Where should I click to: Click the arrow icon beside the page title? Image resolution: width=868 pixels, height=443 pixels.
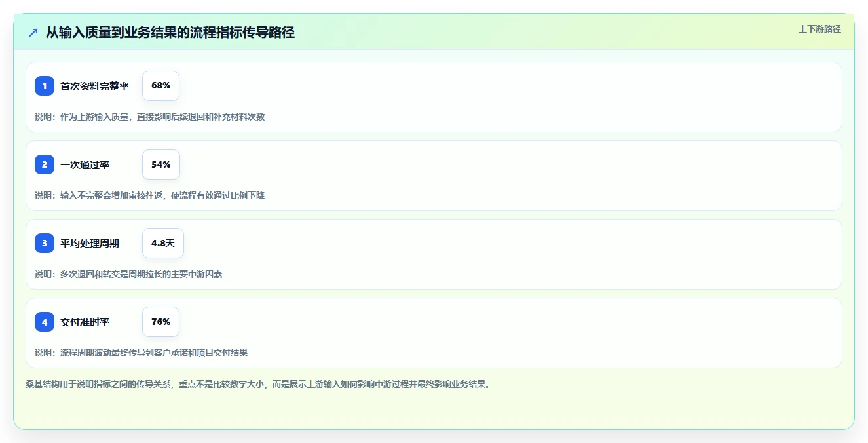[33, 32]
